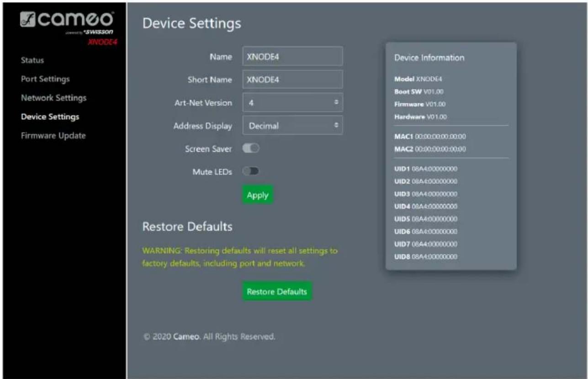Image resolution: width=588 pixels, height=379 pixels.
Task: Click the 'Hardware V01.00' line
Action: pos(421,117)
